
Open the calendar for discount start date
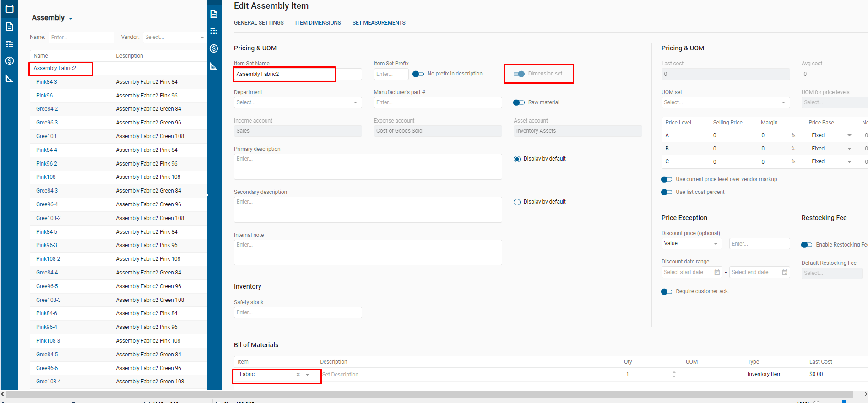point(717,272)
